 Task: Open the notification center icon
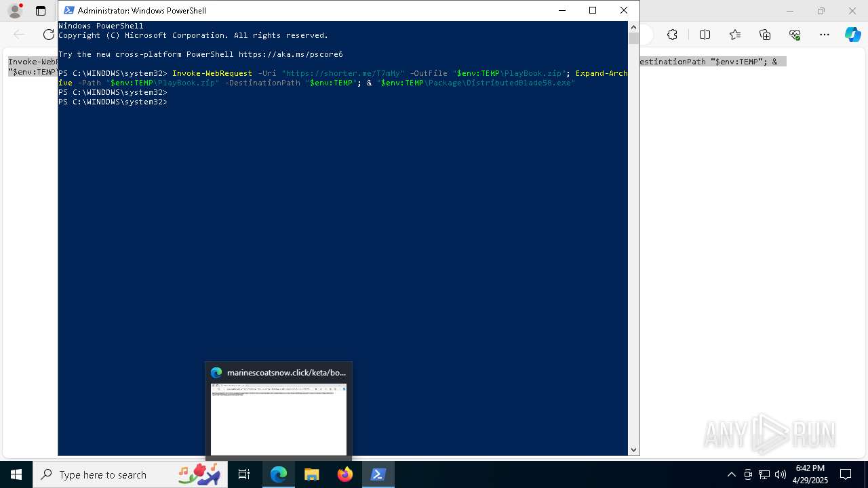[846, 474]
